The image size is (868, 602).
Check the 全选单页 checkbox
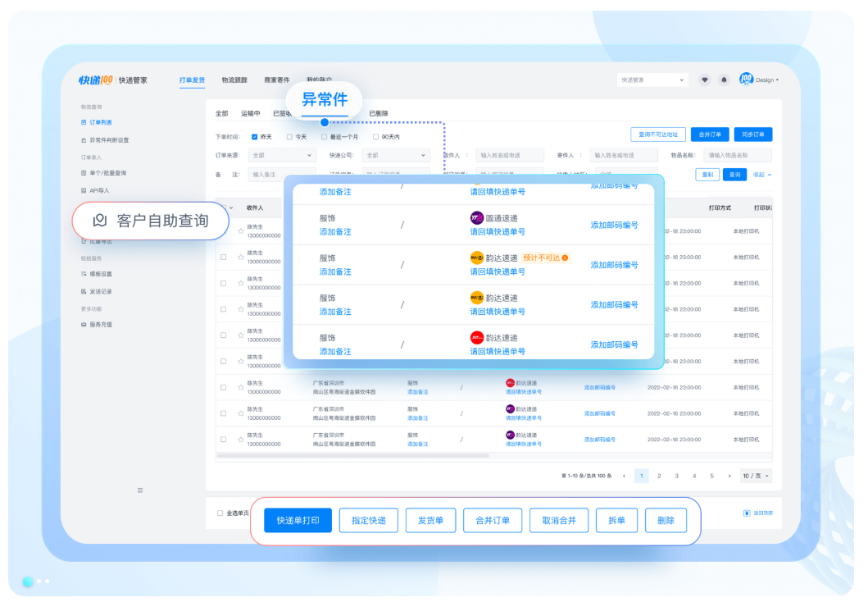[220, 513]
